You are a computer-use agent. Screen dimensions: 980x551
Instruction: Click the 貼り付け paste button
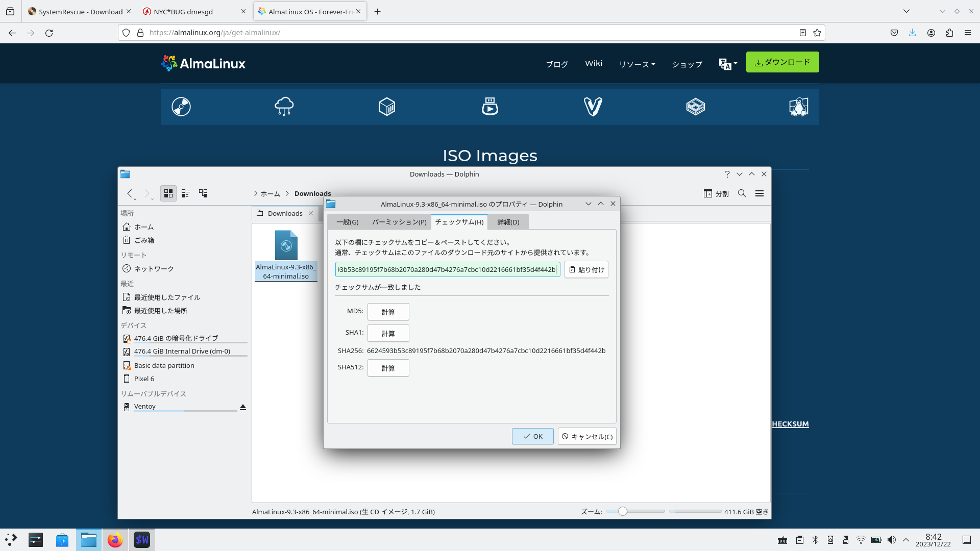click(586, 269)
